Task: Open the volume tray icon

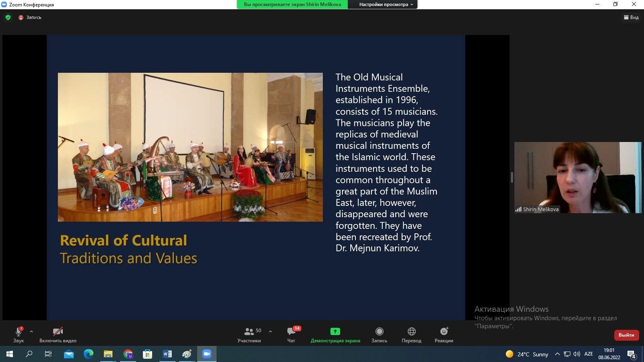Action: [x=577, y=354]
